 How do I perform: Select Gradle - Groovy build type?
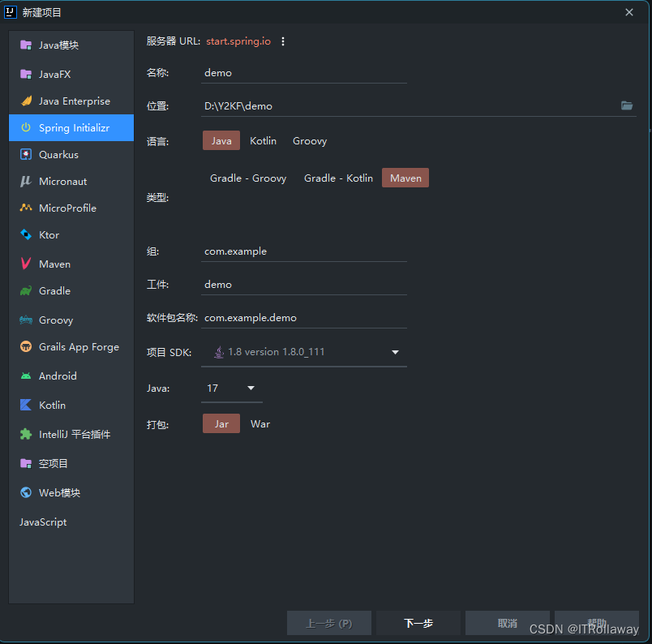(248, 178)
